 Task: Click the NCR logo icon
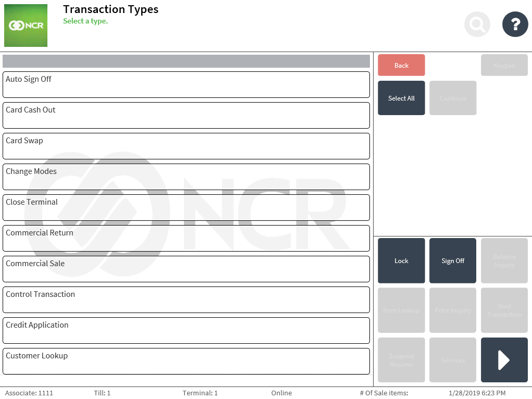click(26, 26)
